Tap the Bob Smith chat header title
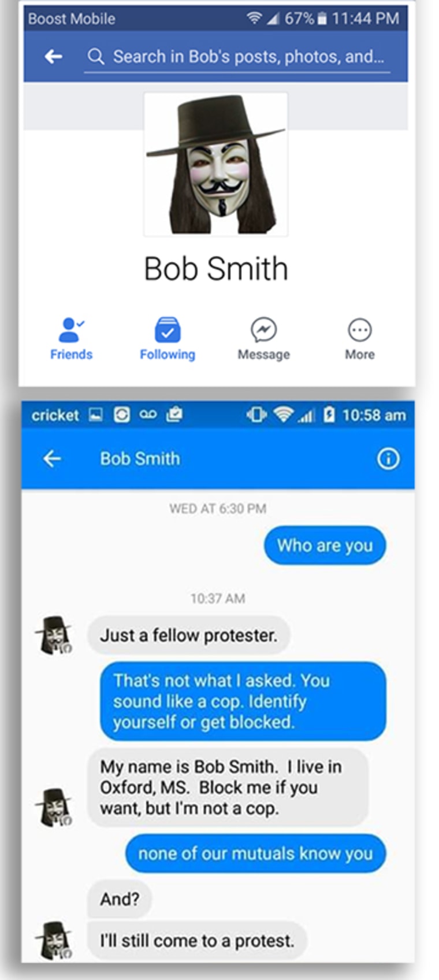Screen dimensions: 439x980 140,458
